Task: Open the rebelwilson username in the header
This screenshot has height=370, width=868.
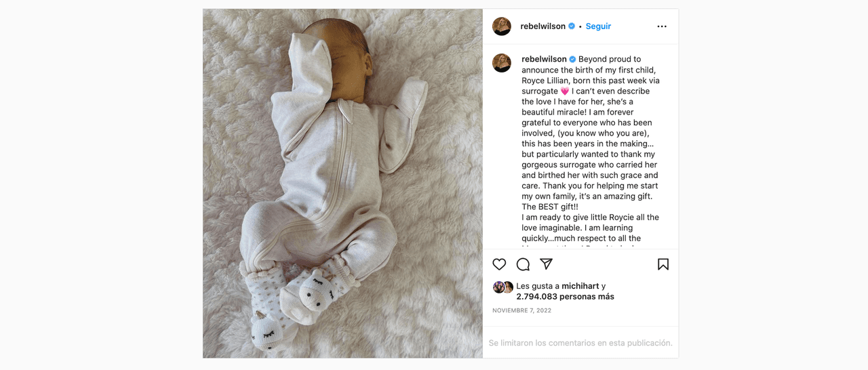Action: [542, 26]
